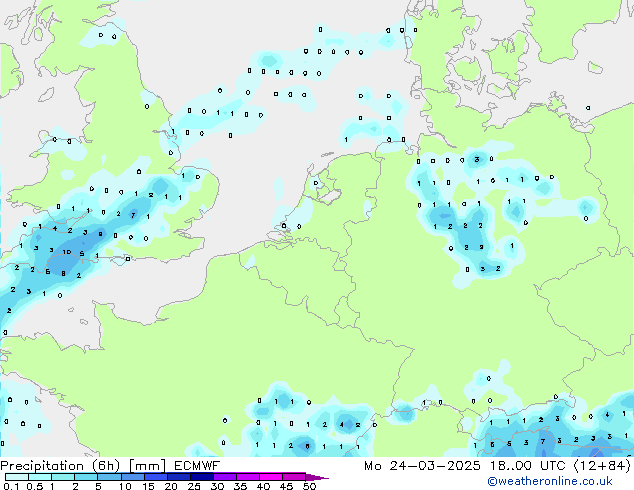
Task: Click the 0.1–0.5 mm lightest legend swatch
Action: click(17, 477)
